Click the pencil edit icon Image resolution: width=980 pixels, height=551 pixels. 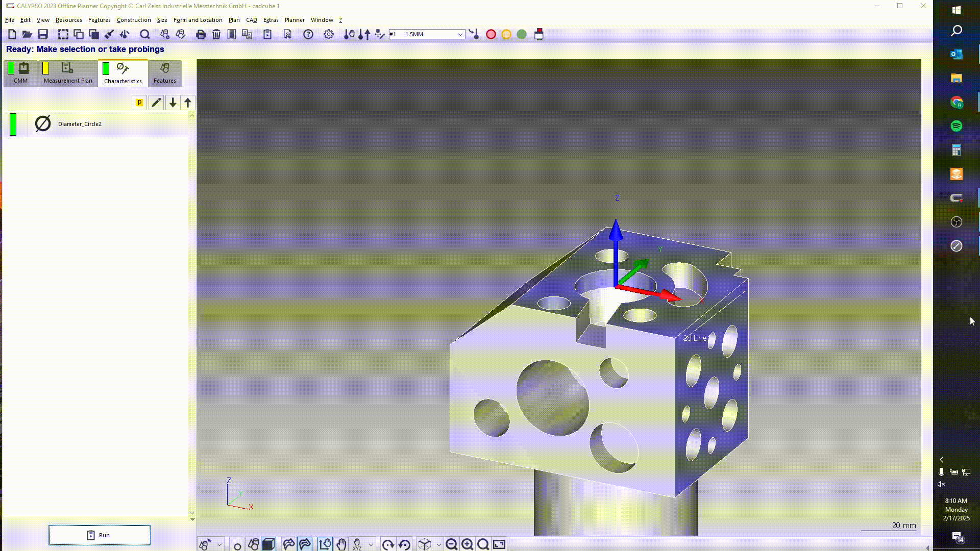click(156, 103)
